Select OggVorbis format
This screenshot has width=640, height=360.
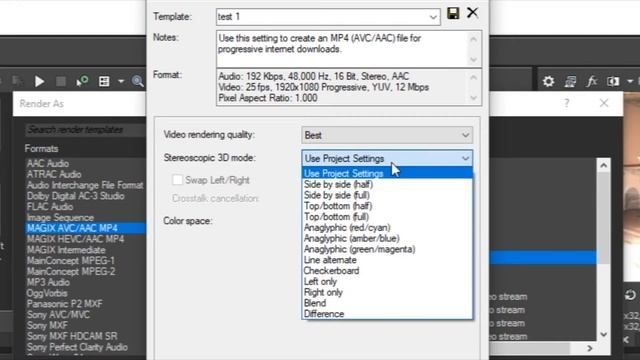click(x=47, y=293)
